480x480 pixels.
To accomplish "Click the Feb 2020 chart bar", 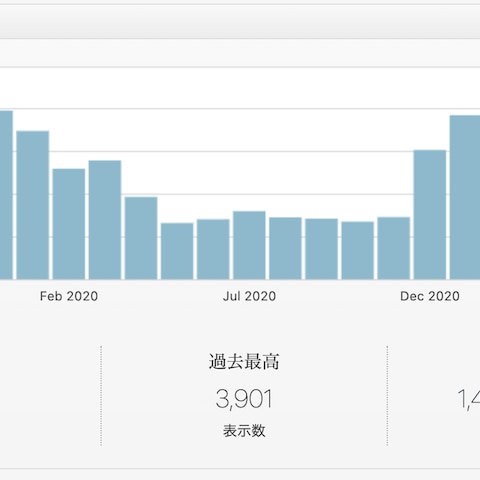I will [x=69, y=224].
